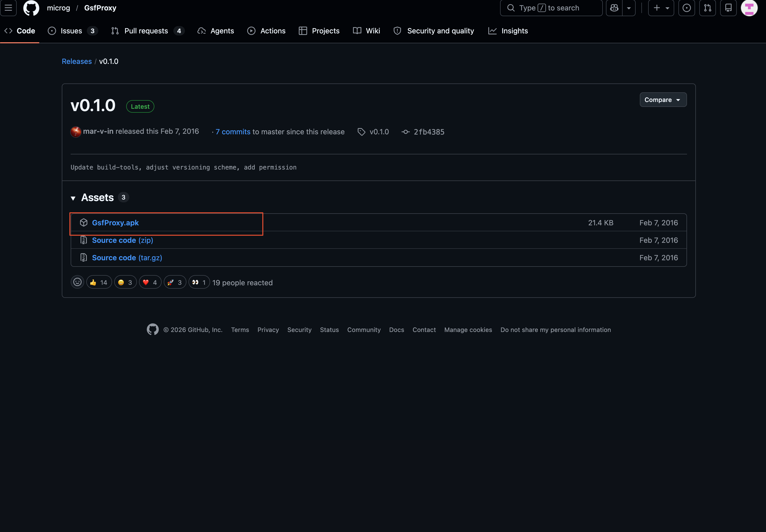Open the Community footer link
Image resolution: width=766 pixels, height=532 pixels.
coord(364,330)
